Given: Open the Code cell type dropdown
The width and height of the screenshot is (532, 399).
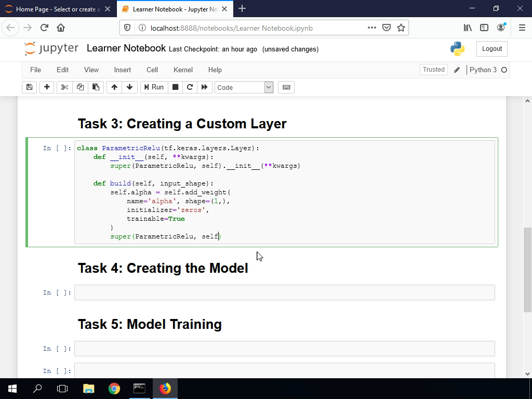Looking at the screenshot, I should coord(244,87).
